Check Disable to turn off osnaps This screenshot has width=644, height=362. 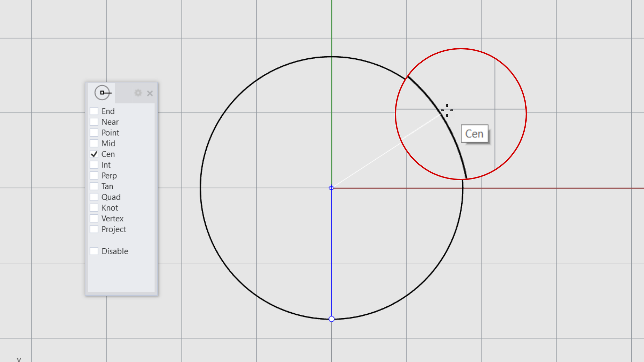tap(94, 251)
